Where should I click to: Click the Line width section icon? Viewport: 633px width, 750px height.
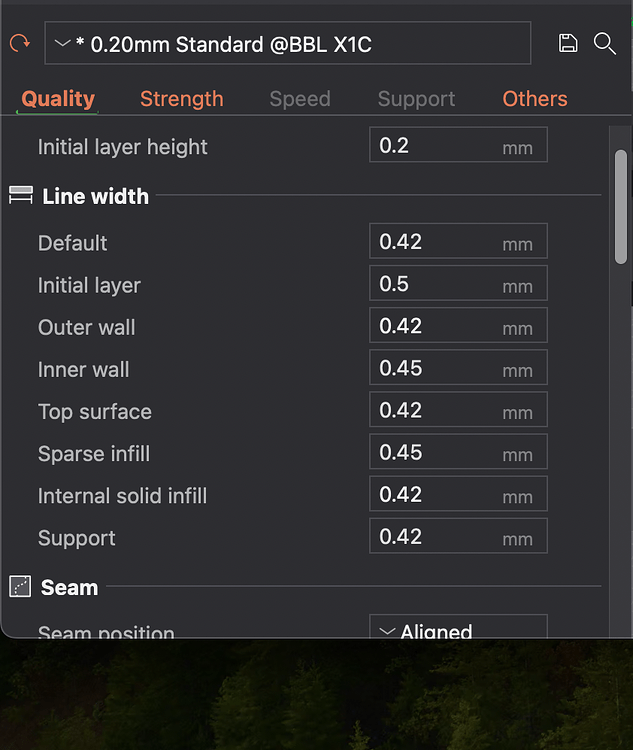(21, 196)
